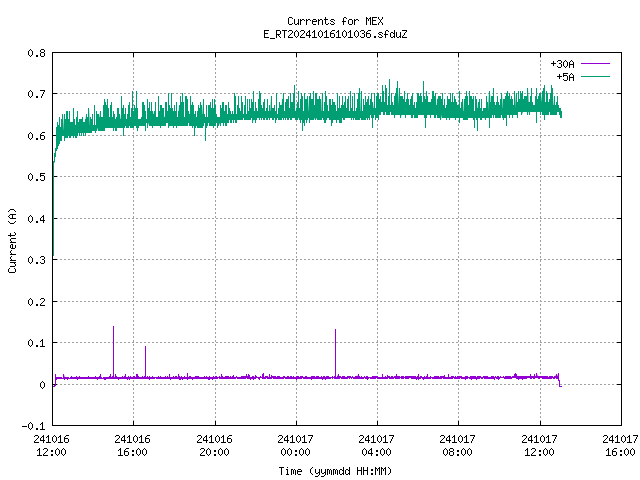The width and height of the screenshot is (640, 480).
Task: Click the -0.1 y-axis tick label
Action: 33,426
